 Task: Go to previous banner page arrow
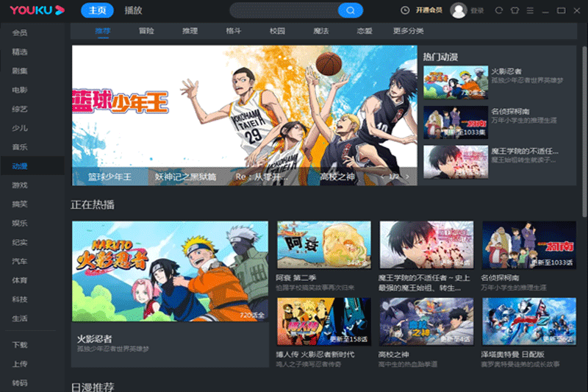(x=382, y=177)
